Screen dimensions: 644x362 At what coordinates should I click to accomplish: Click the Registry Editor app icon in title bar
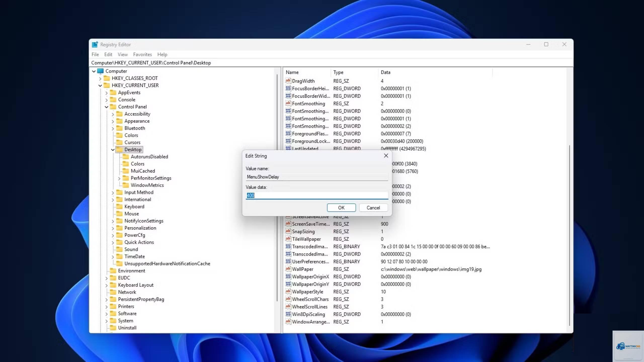[95, 44]
